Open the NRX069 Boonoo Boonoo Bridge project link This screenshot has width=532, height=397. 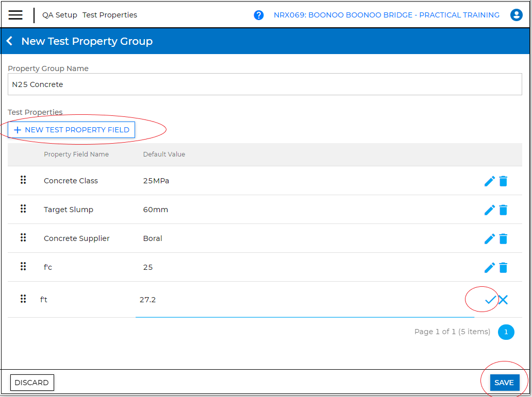click(x=387, y=15)
